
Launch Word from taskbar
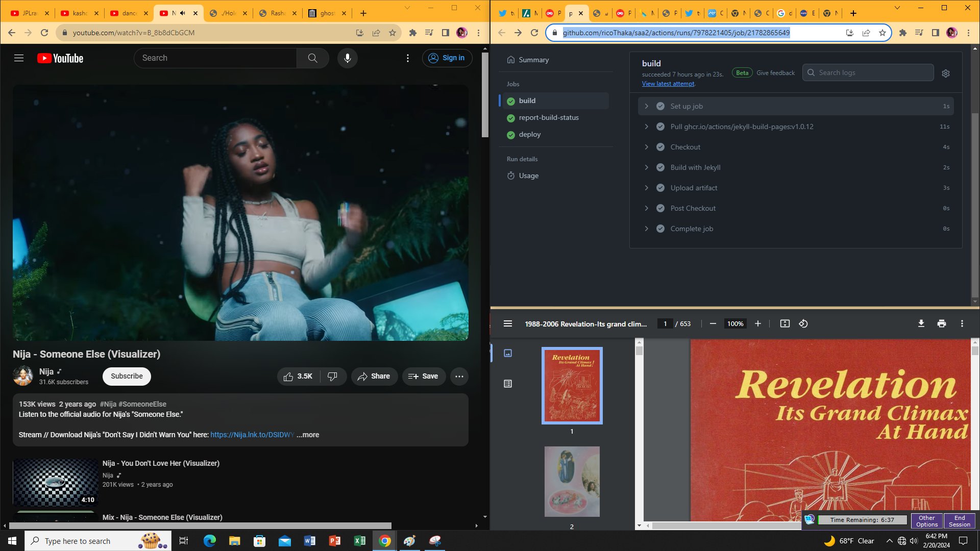(310, 541)
